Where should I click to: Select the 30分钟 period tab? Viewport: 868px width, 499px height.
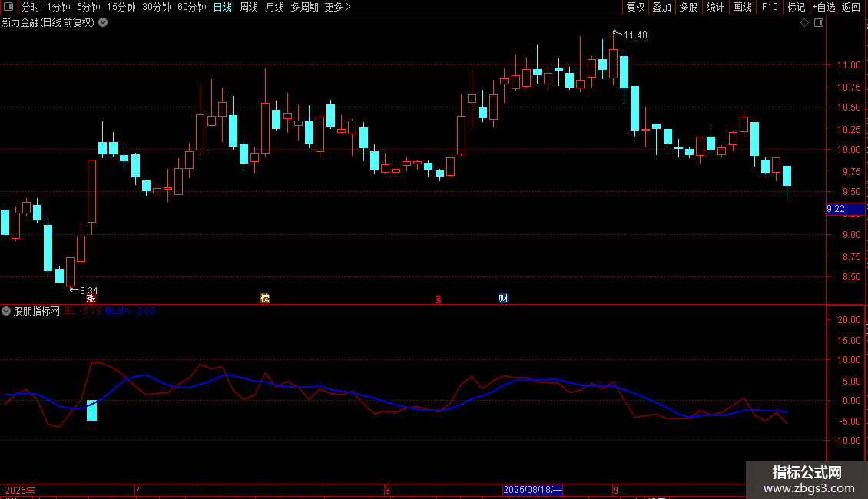(x=157, y=7)
